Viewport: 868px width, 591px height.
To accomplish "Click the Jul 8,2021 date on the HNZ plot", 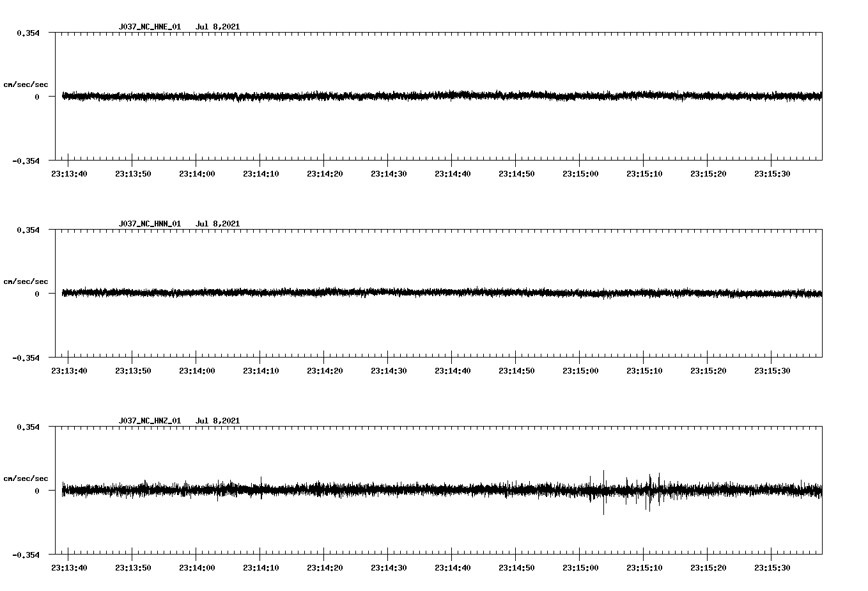I will click(219, 420).
